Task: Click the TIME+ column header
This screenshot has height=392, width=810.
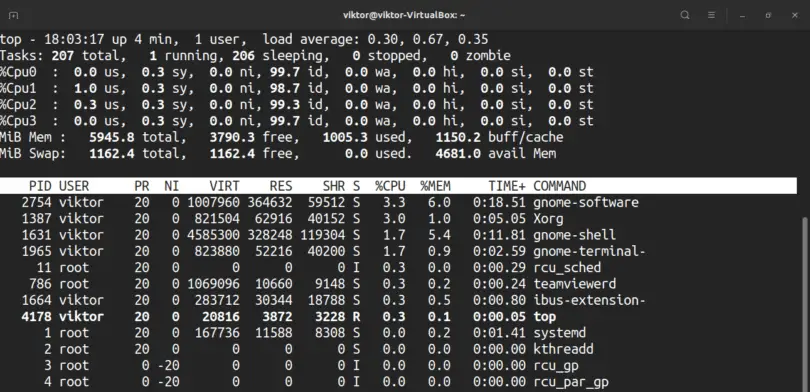Action: 507,186
